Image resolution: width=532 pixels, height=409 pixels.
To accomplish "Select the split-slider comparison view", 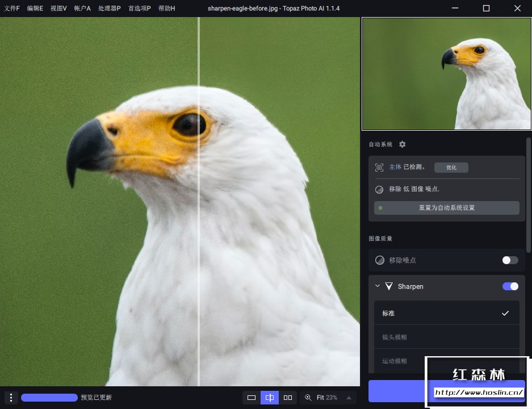I will [270, 398].
